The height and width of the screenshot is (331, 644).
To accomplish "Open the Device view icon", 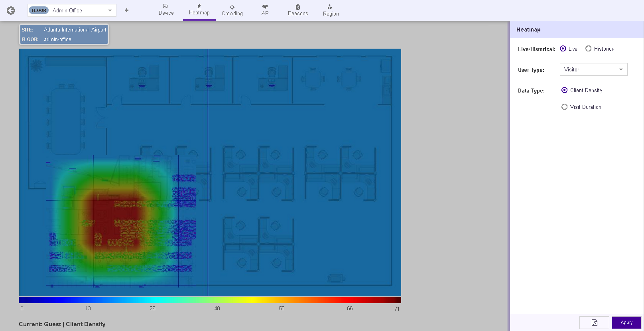I will 166,6.
